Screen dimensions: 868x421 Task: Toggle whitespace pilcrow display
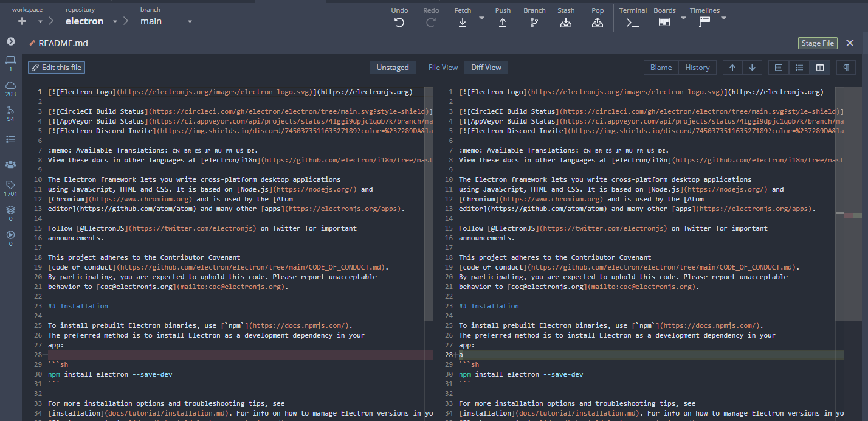point(846,68)
